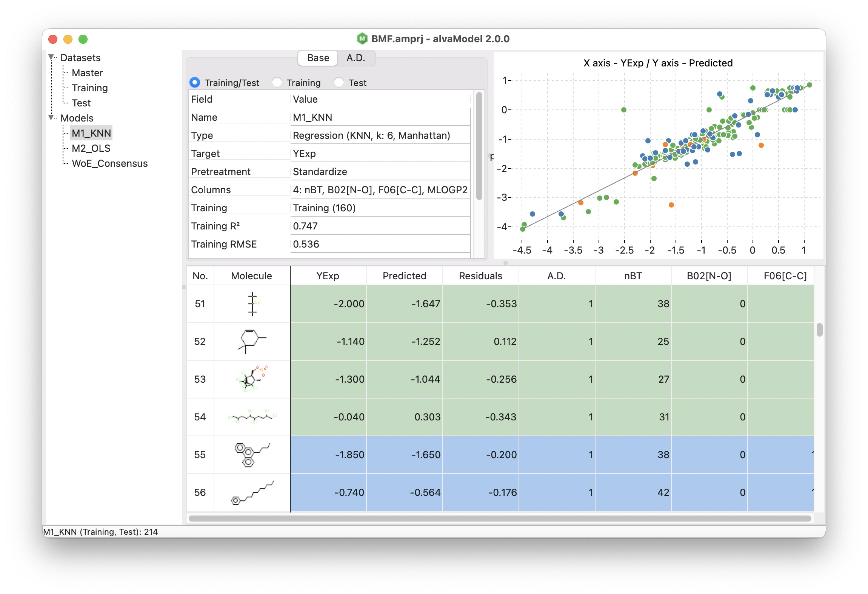Select the M2_OLS model
This screenshot has height=594, width=868.
(91, 148)
